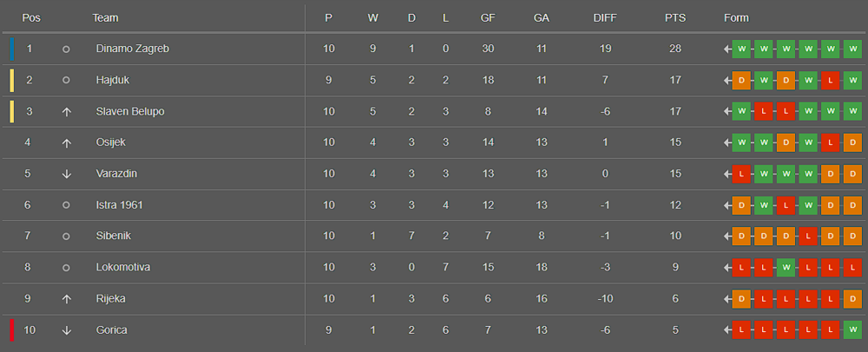This screenshot has width=868, height=352.
Task: Click Gorica's latest green W form badge
Action: (x=852, y=330)
